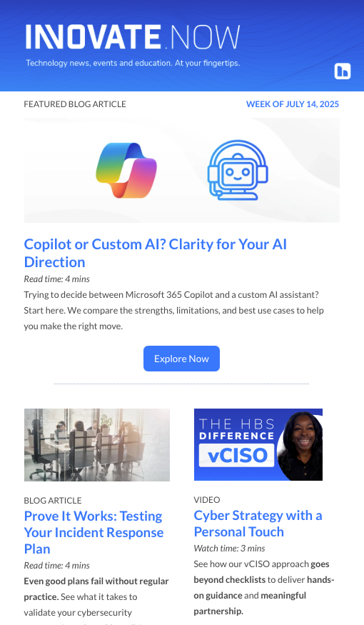Click the INNOVATE.NOW header logo
Screen dimensions: 364x625
coord(133,36)
